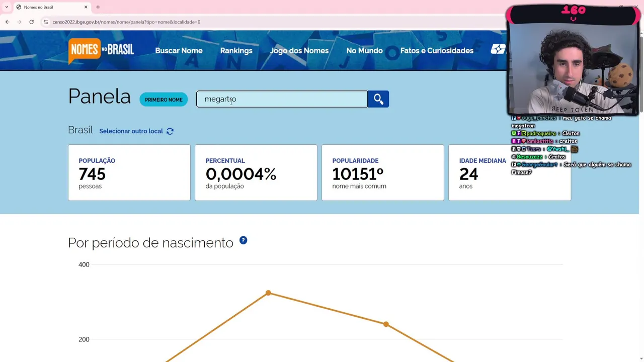Close the Nomes no Brasil tab
Screen dimensions: 644x362
pos(86,7)
